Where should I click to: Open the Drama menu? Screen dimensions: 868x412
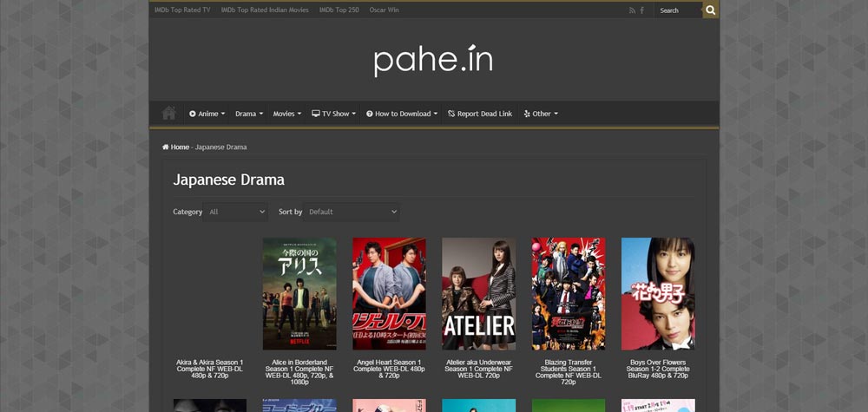(249, 114)
